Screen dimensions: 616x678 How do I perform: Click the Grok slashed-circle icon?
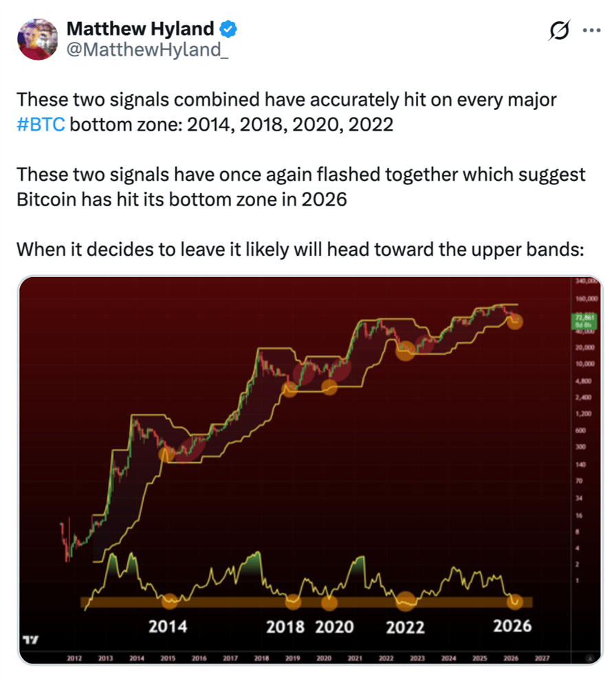click(x=560, y=30)
